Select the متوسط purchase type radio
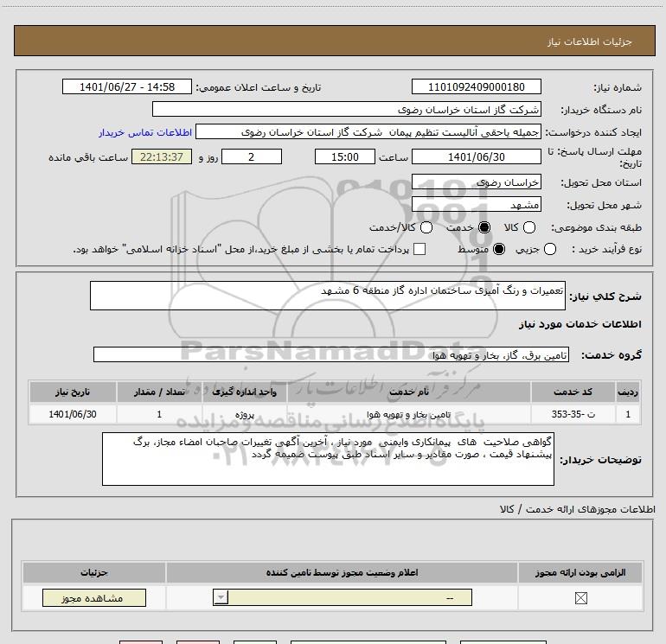The image size is (666, 644). click(x=499, y=249)
